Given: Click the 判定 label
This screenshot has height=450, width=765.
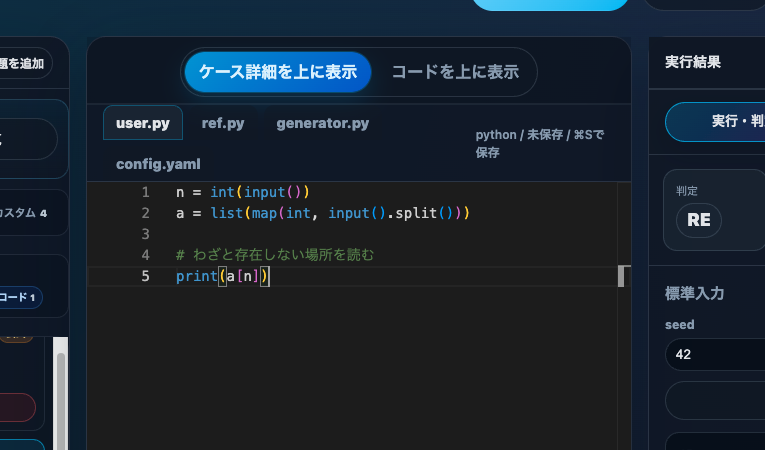Looking at the screenshot, I should coord(687,191).
